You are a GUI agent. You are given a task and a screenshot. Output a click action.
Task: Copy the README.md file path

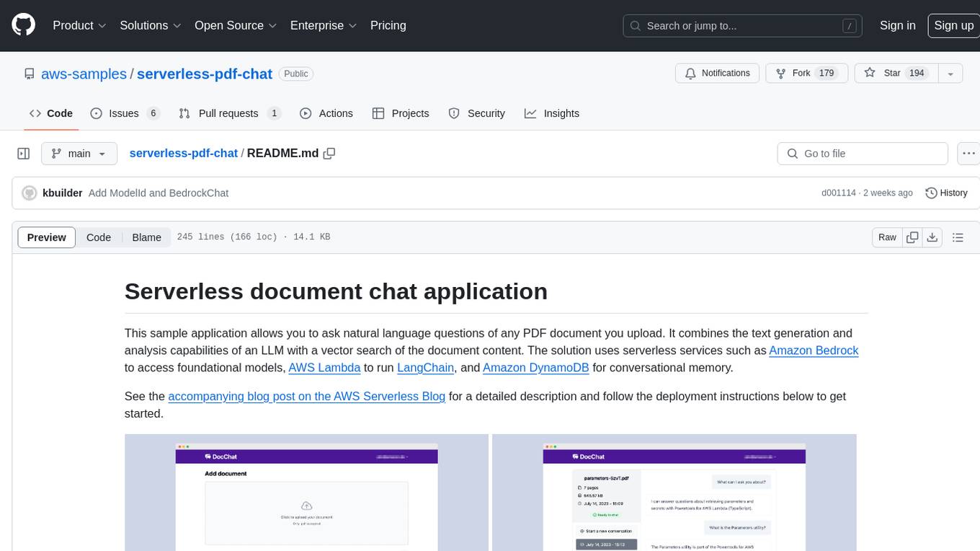pyautogui.click(x=329, y=153)
